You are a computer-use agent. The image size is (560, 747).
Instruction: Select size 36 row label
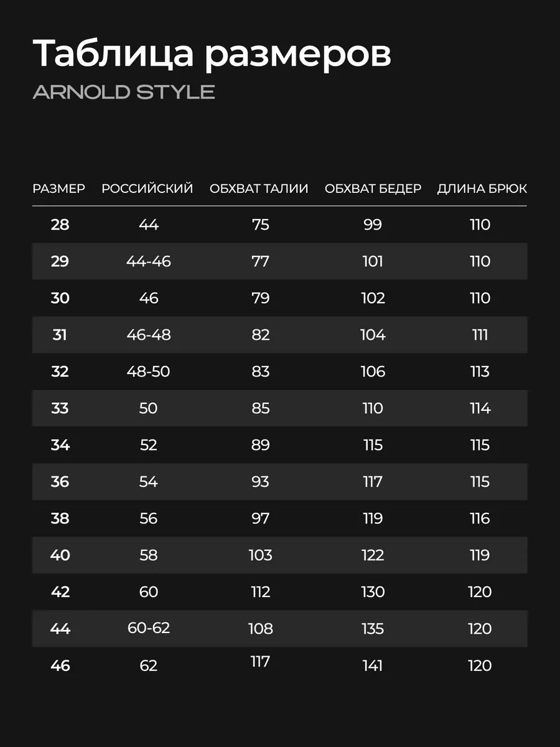point(60,482)
